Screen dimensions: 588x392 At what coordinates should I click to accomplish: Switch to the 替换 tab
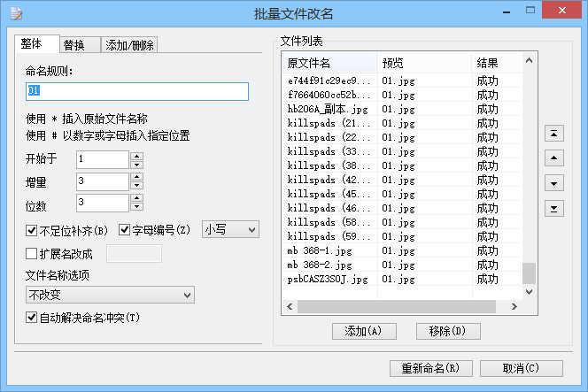coord(73,45)
